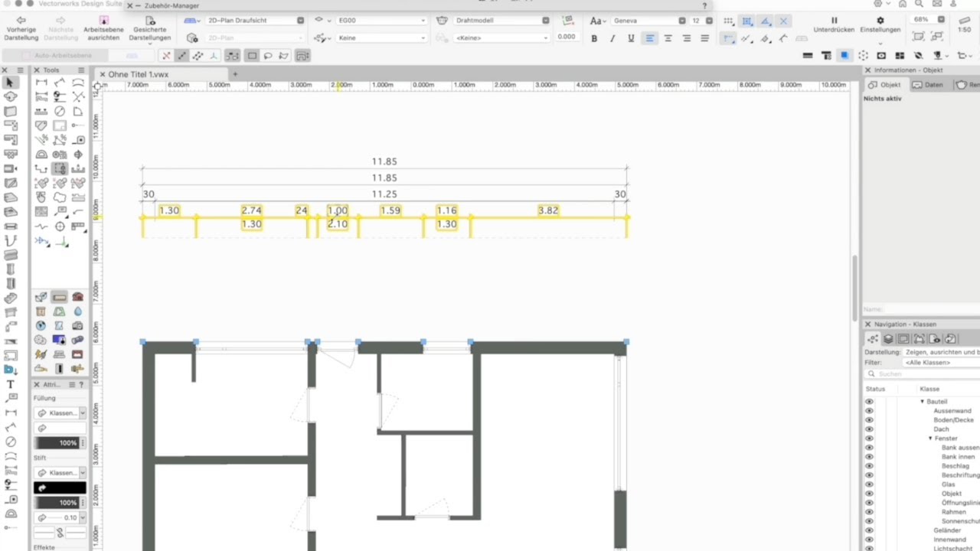Toggle the Auto-Arbeitsebene checkbox
Screen dimensions: 980x551
(x=26, y=55)
